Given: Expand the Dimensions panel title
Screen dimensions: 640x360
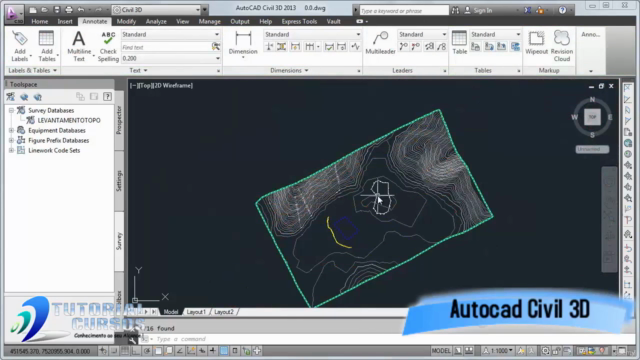Looking at the screenshot, I should (x=289, y=71).
